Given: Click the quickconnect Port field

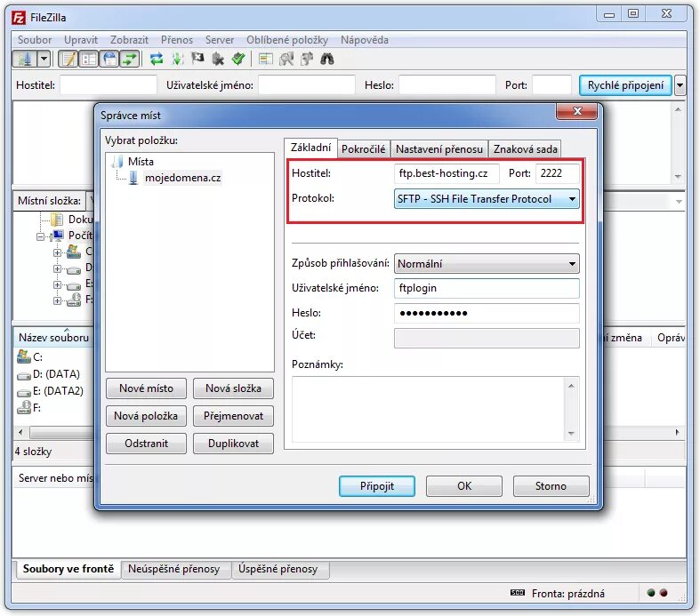Looking at the screenshot, I should [x=551, y=84].
